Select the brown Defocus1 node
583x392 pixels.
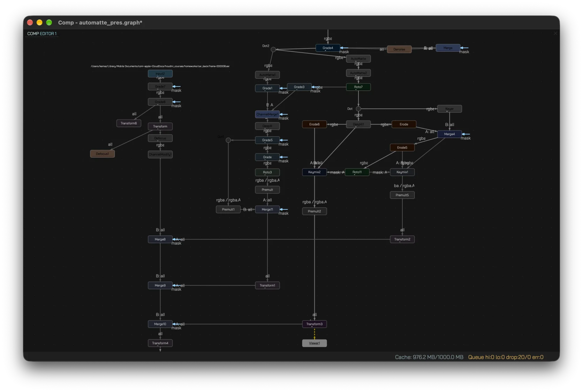(103, 154)
